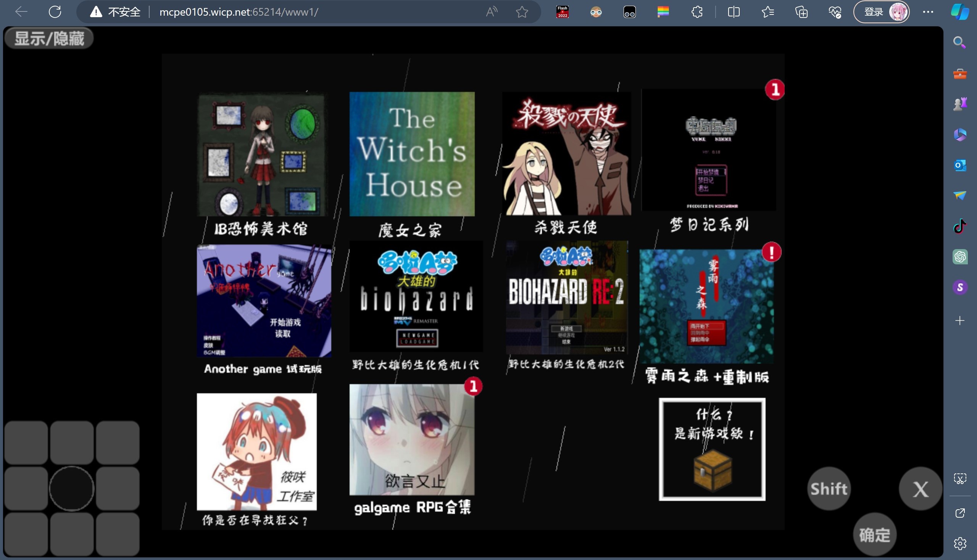
Task: Open Copilot icon in toolbar
Action: click(x=960, y=12)
